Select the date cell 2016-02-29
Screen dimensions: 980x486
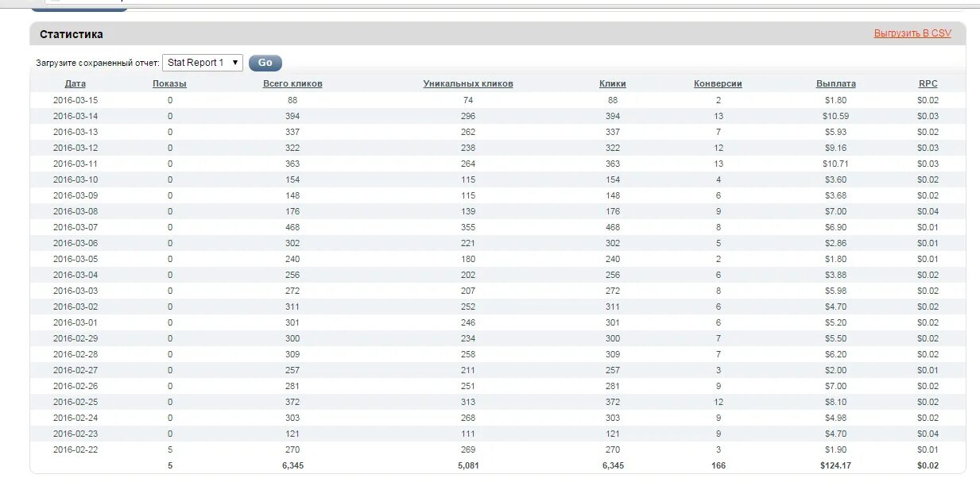click(x=76, y=338)
